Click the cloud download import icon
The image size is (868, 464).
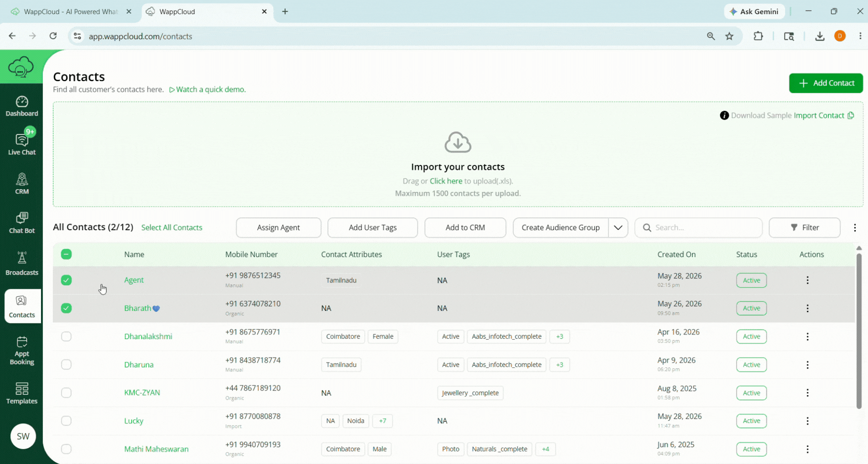pyautogui.click(x=458, y=142)
